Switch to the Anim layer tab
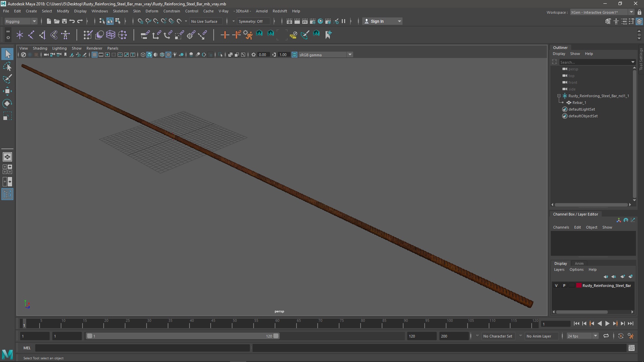 [x=579, y=263]
